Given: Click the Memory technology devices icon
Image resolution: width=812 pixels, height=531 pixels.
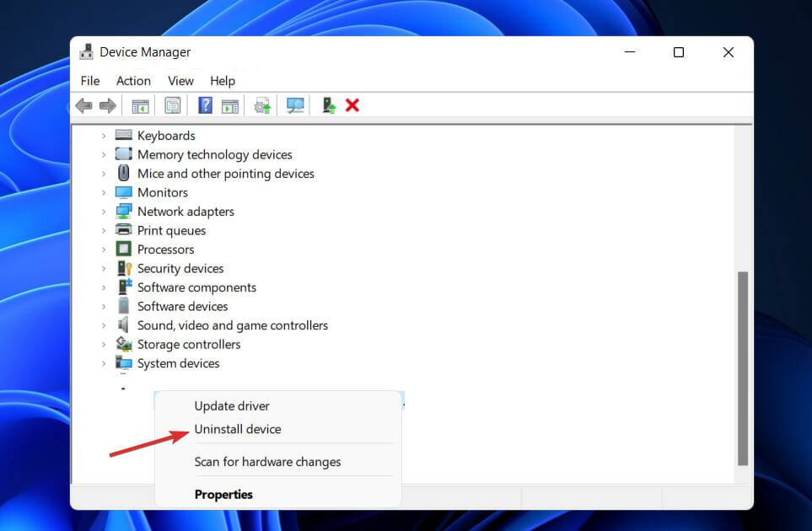Looking at the screenshot, I should pyautogui.click(x=123, y=153).
